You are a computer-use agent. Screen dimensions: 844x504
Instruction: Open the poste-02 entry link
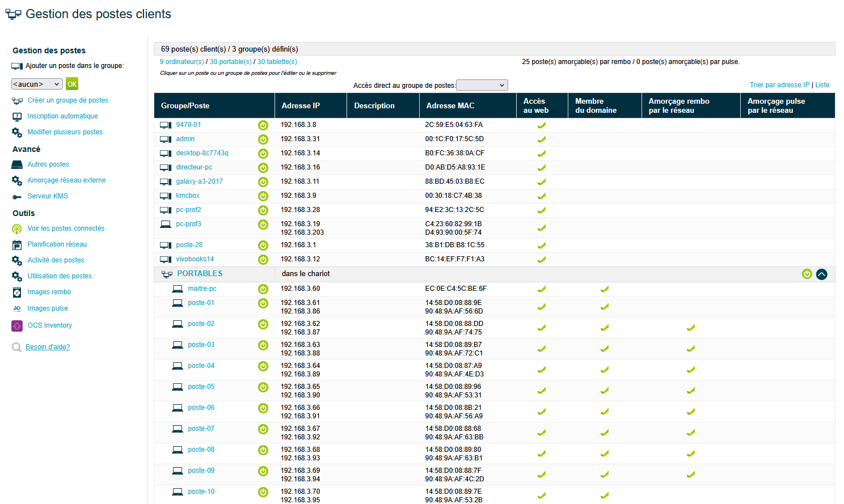pyautogui.click(x=201, y=324)
